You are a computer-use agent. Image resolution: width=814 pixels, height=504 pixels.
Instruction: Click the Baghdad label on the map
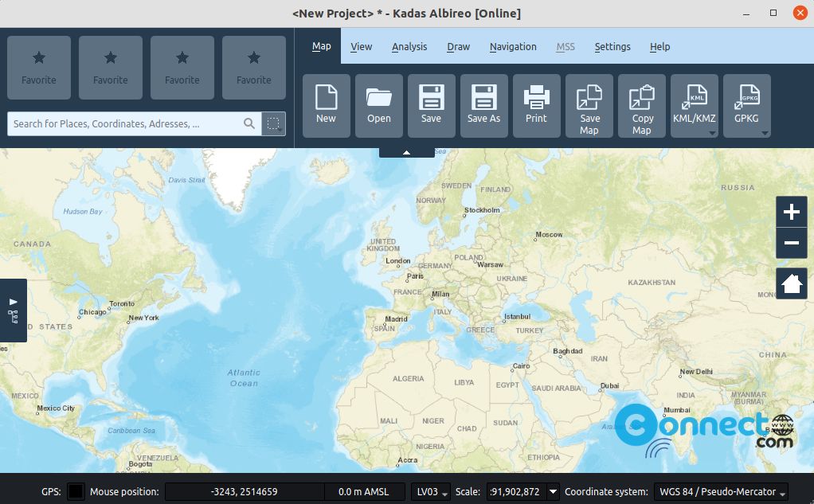point(567,351)
